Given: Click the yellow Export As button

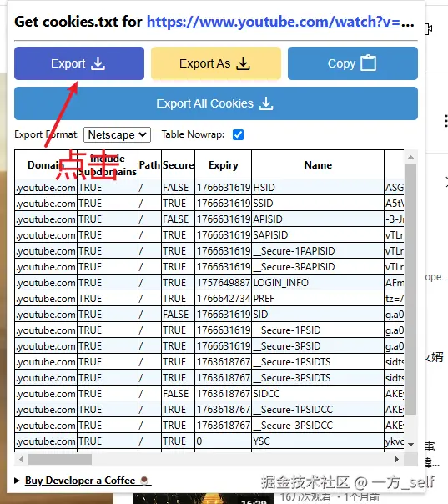Looking at the screenshot, I should click(x=216, y=63).
